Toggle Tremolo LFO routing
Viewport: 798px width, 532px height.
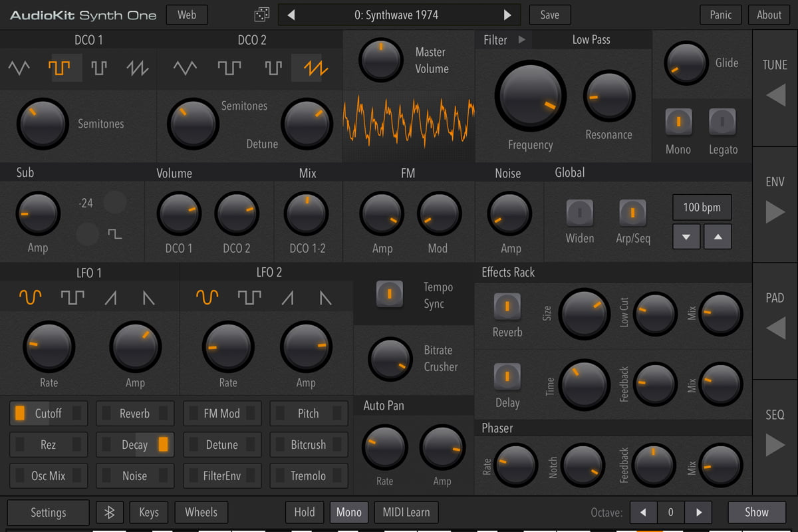click(x=309, y=475)
